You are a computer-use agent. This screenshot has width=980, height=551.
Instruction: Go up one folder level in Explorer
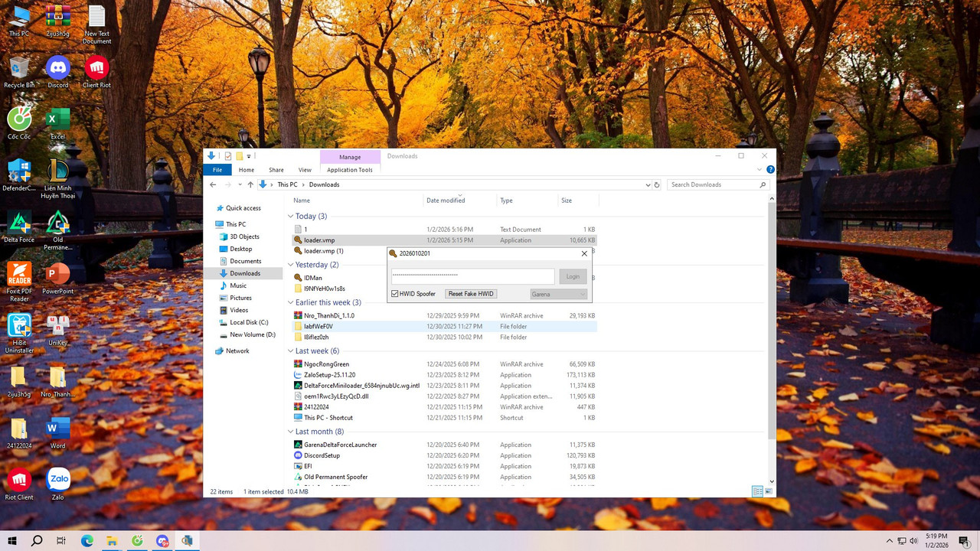coord(250,184)
